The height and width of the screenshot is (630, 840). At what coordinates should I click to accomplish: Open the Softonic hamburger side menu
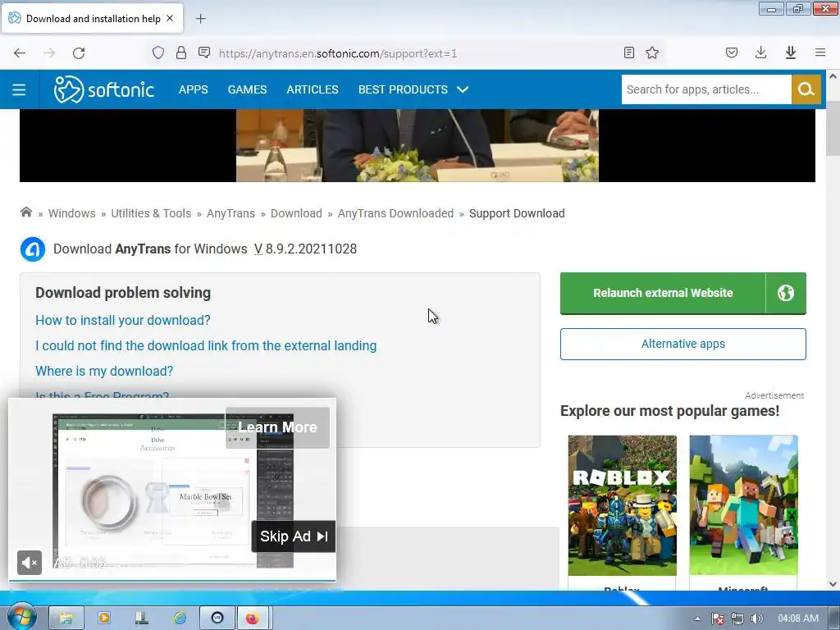pyautogui.click(x=19, y=89)
